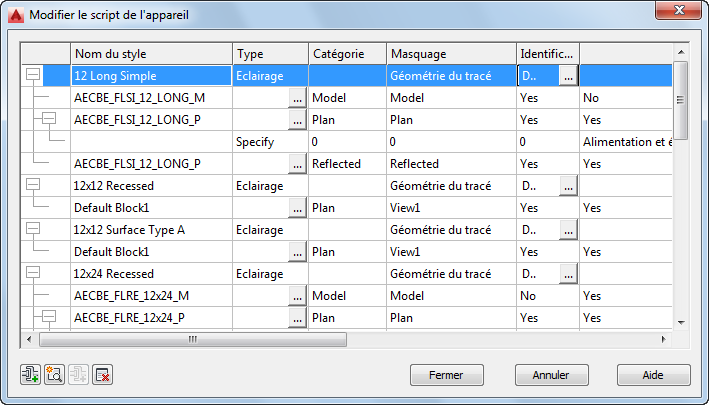This screenshot has width=709, height=405.
Task: Open help with the Aide button
Action: point(653,375)
